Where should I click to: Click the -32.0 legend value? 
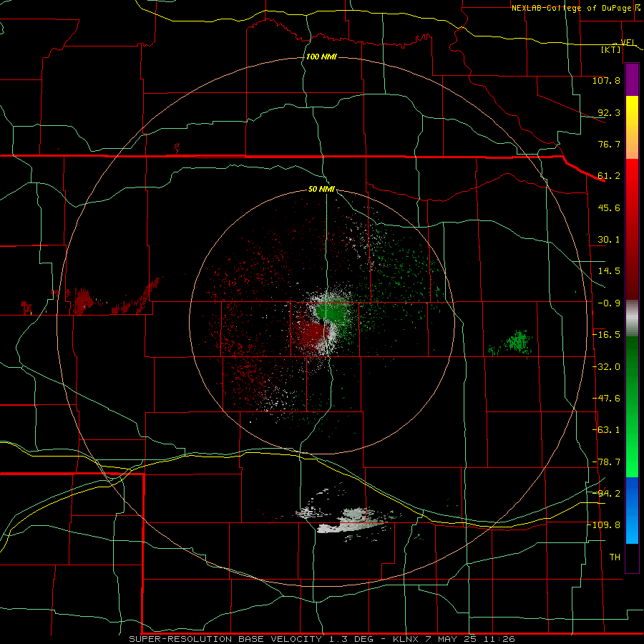click(x=607, y=367)
